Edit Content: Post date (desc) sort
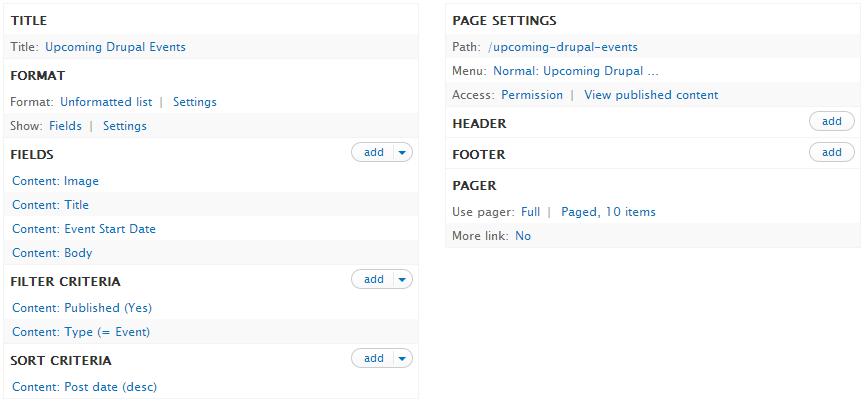The height and width of the screenshot is (403, 867). tap(85, 387)
